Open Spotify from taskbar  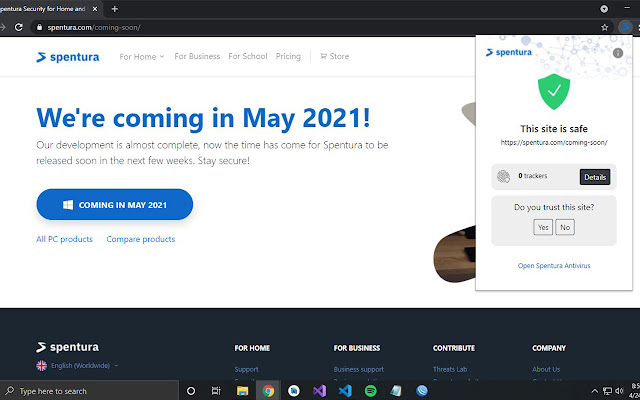click(x=371, y=391)
